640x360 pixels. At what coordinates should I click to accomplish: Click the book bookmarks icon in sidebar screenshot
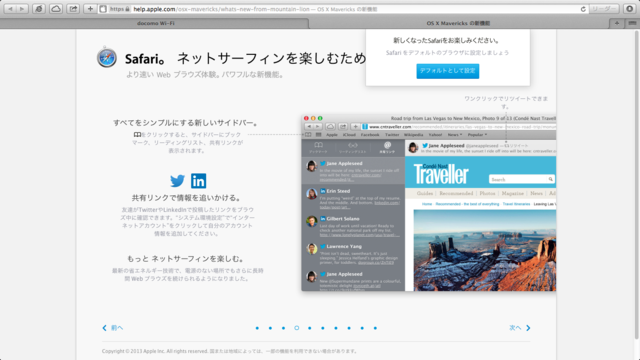pos(318,145)
